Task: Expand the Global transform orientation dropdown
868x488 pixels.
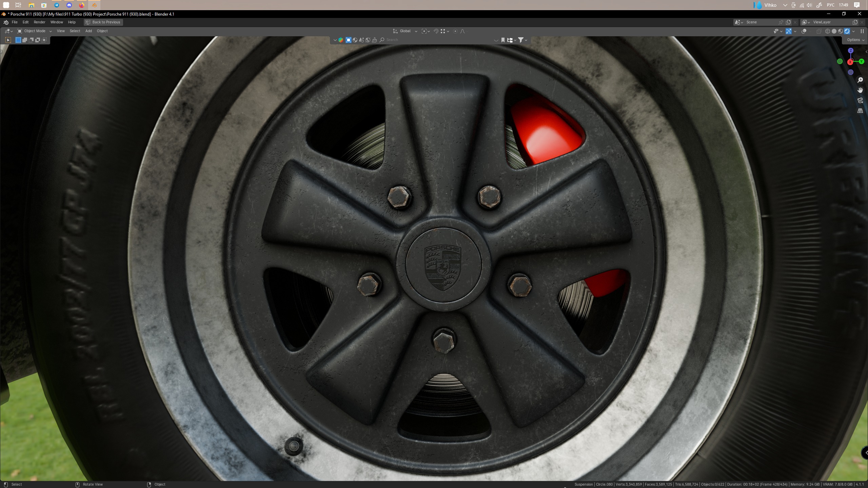Action: click(405, 31)
